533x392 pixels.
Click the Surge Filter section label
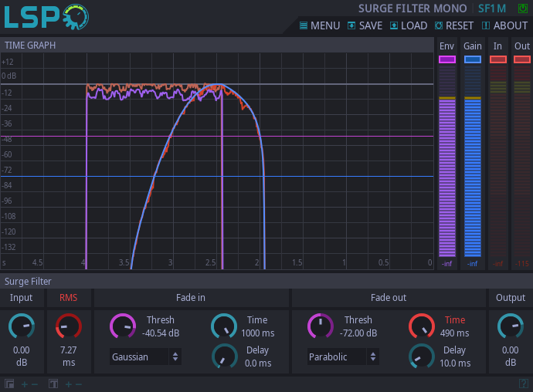[28, 281]
